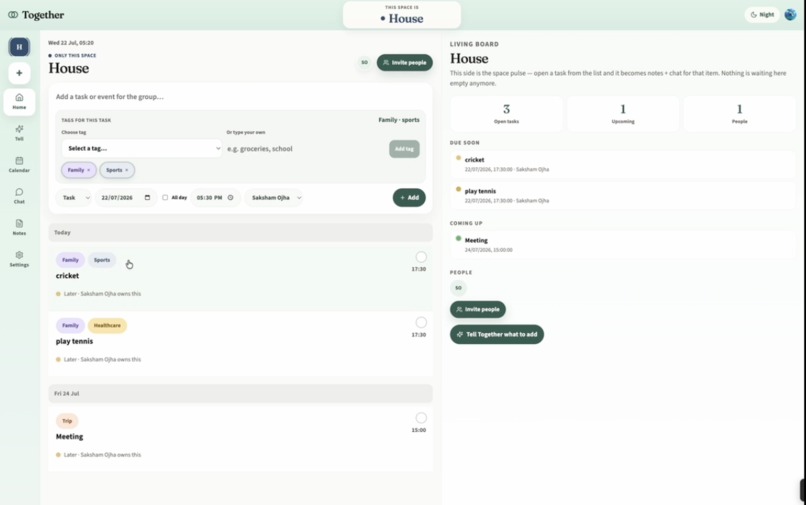This screenshot has width=806, height=505.
Task: Toggle the All day checkbox
Action: [165, 197]
